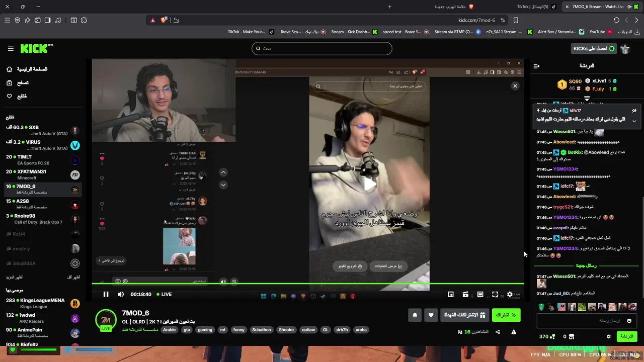The height and width of the screenshot is (362, 644).
Task: Click show more followed channels
Action: tap(14, 277)
